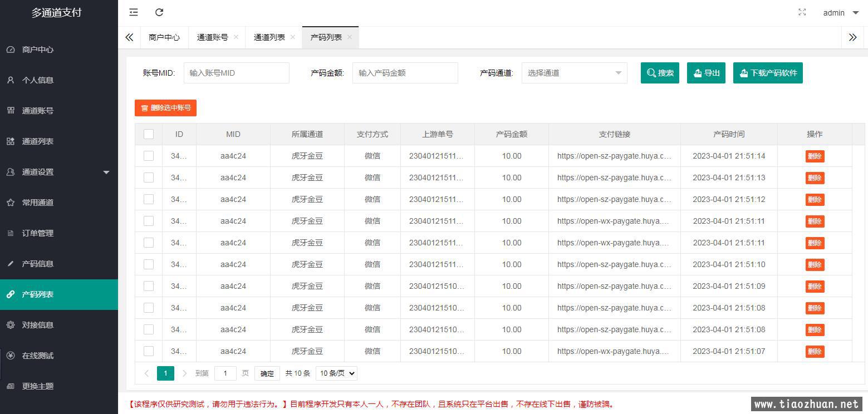Click 删除选中账号 button
Screen dimensions: 868x414
[x=165, y=108]
